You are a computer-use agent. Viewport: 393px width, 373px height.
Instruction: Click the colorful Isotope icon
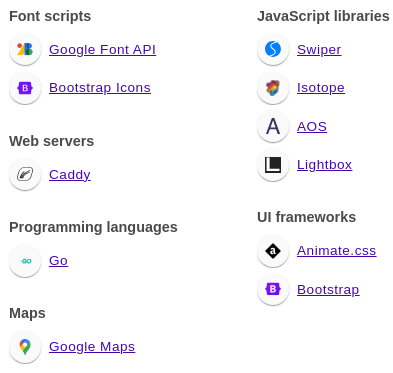coord(273,88)
